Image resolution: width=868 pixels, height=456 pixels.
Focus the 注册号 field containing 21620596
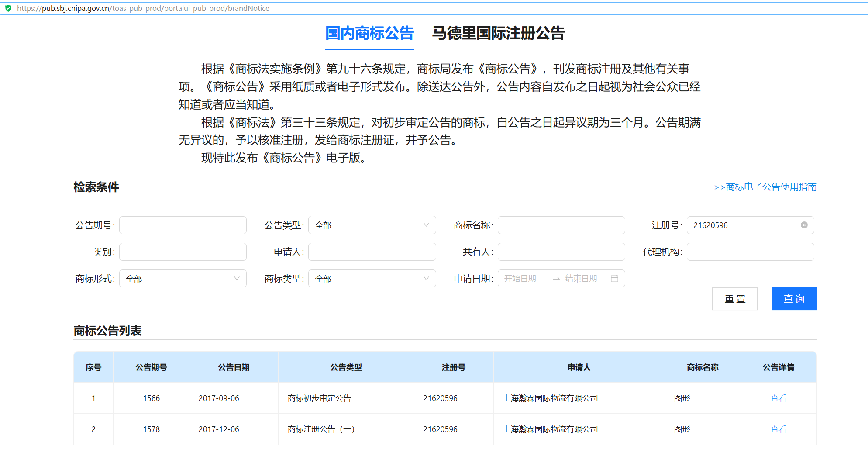pos(750,225)
